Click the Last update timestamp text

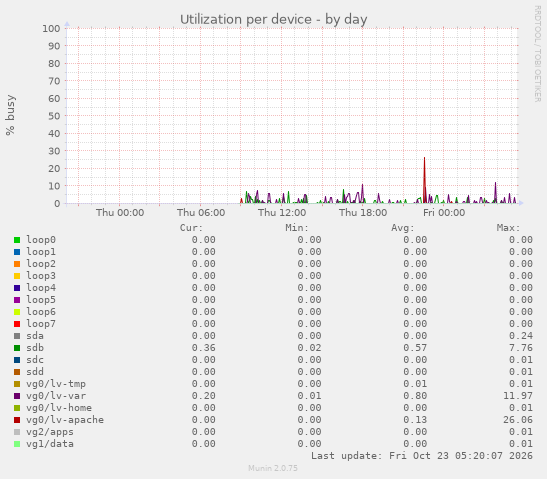click(422, 456)
